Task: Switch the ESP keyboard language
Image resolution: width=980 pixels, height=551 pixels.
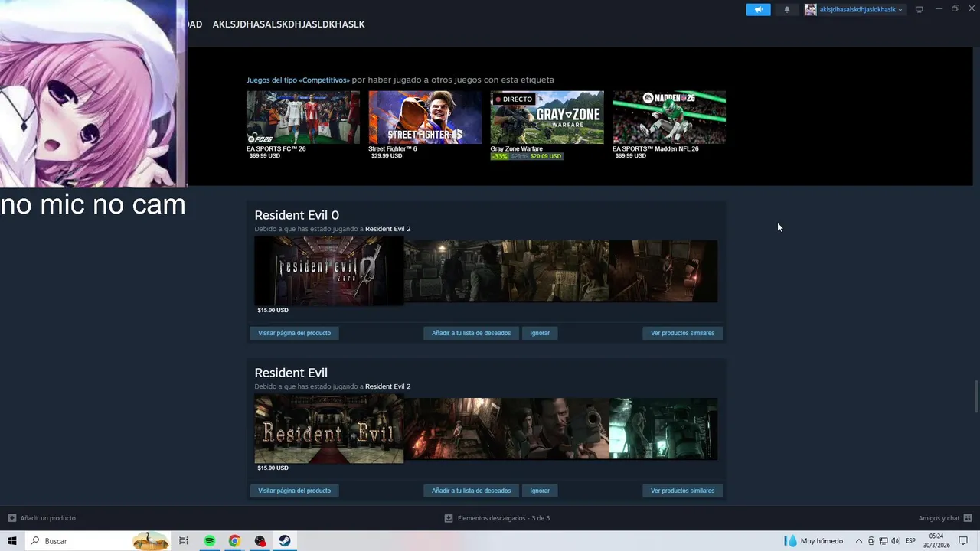Action: [910, 541]
